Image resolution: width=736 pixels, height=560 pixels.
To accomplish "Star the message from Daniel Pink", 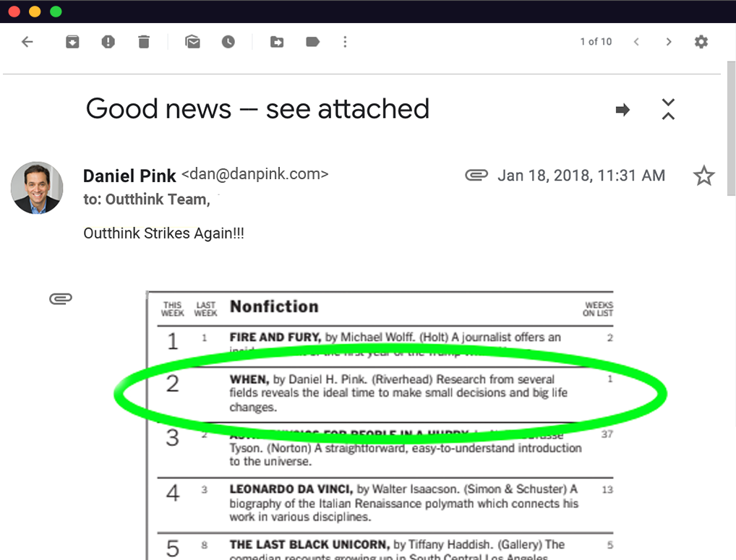I will coord(703,176).
